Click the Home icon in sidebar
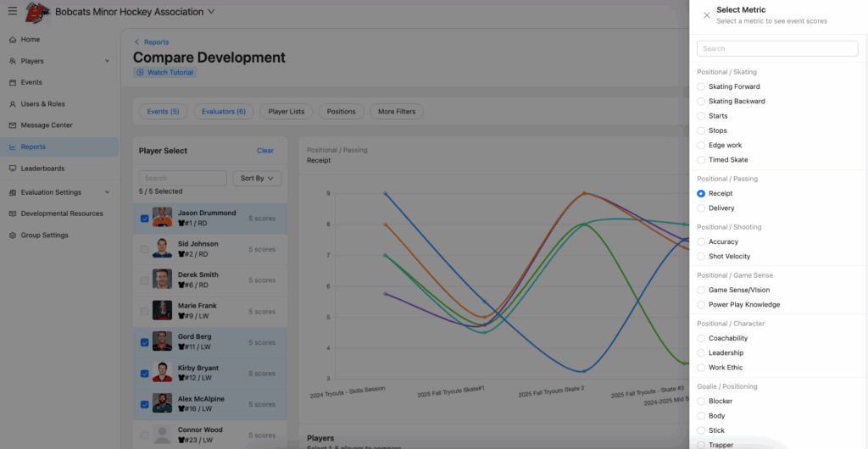868x449 pixels. (13, 40)
